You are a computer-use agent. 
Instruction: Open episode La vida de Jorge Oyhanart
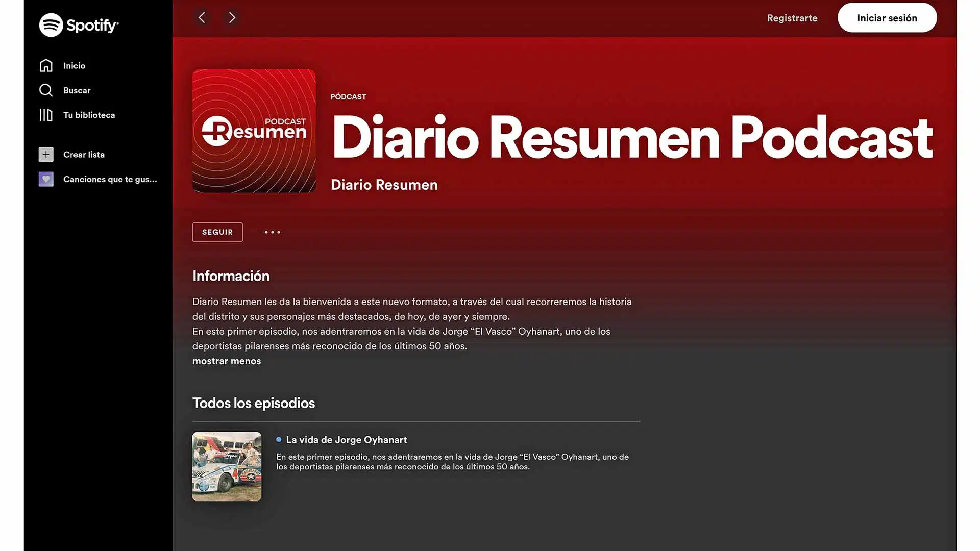(347, 440)
